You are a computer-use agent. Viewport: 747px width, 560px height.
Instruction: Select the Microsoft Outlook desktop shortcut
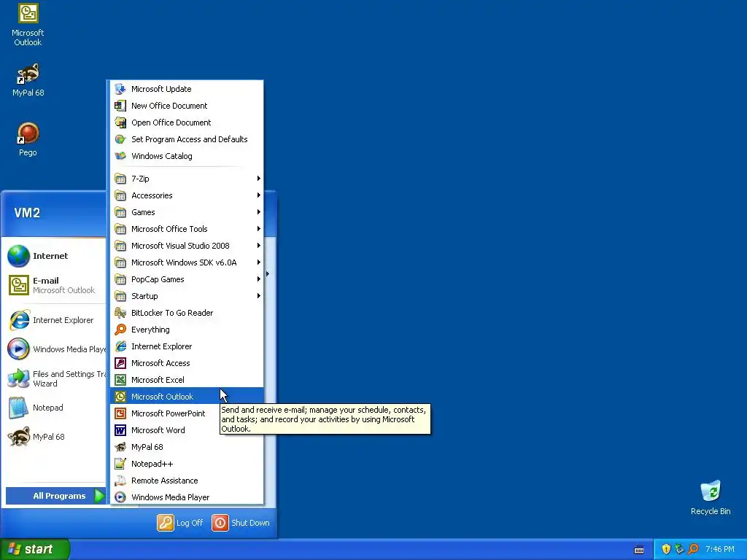(x=28, y=25)
